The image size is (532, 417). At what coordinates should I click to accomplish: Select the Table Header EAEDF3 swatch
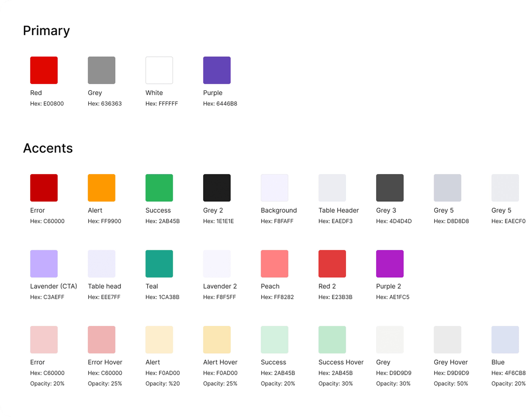[x=332, y=188]
